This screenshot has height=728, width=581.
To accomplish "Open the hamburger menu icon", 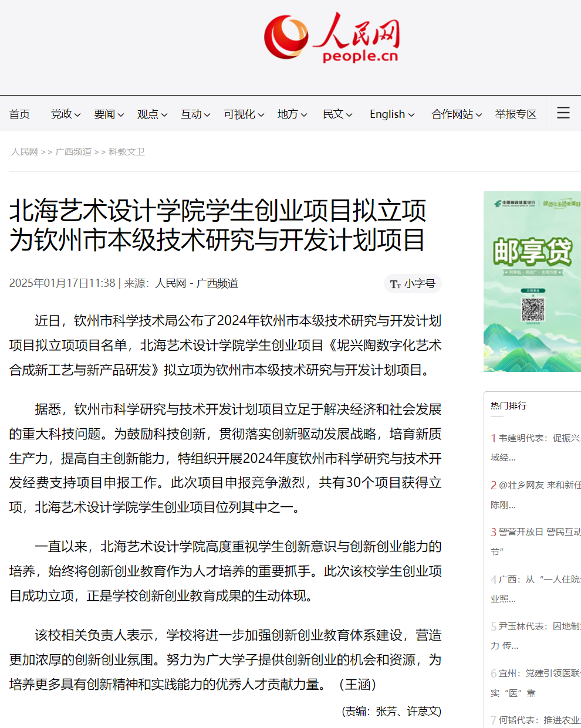I will click(x=563, y=113).
